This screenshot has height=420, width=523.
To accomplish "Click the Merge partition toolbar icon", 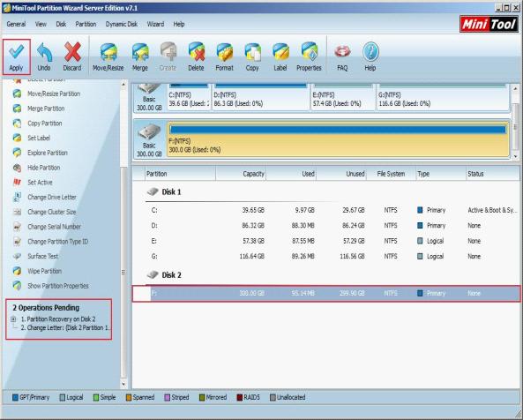I will tap(139, 52).
